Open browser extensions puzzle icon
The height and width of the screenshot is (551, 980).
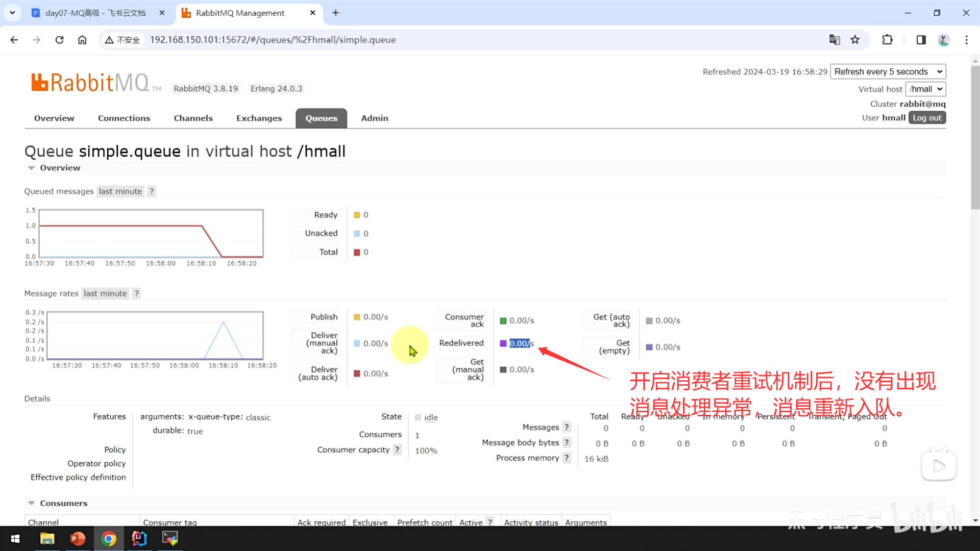pyautogui.click(x=888, y=40)
